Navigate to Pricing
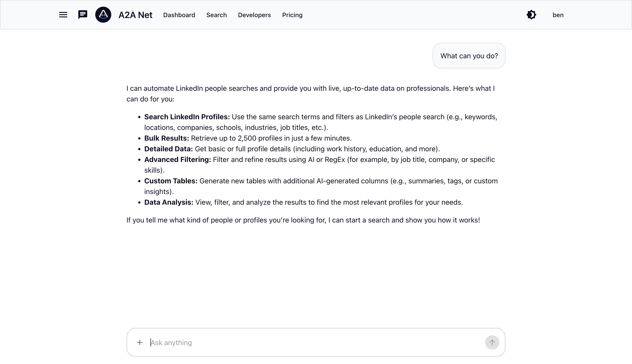This screenshot has height=364, width=632. (x=292, y=15)
